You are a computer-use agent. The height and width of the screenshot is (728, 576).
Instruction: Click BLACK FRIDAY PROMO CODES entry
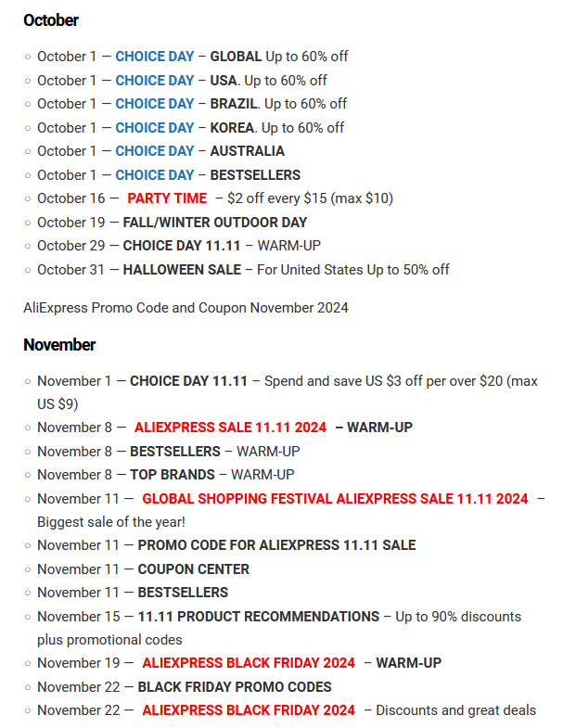235,687
